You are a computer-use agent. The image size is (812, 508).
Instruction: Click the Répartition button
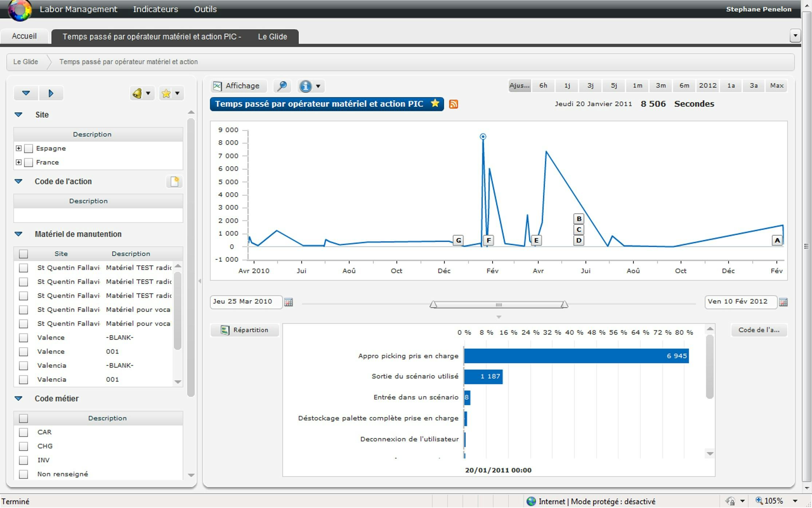pos(245,330)
